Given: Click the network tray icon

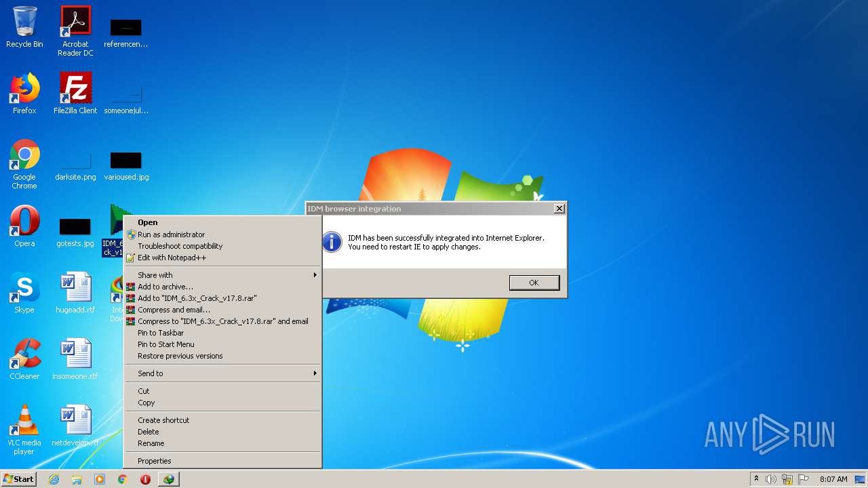Looking at the screenshot, I should coord(787,479).
